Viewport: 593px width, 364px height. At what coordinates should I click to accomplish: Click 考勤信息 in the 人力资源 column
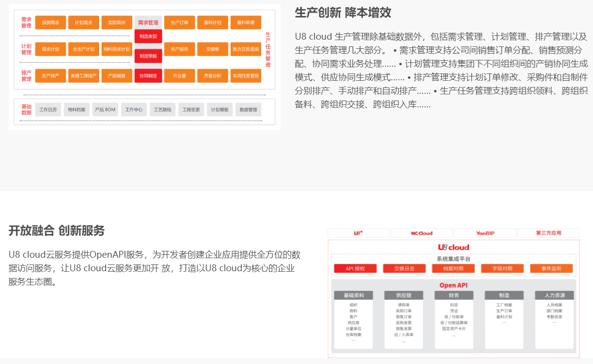[554, 317]
